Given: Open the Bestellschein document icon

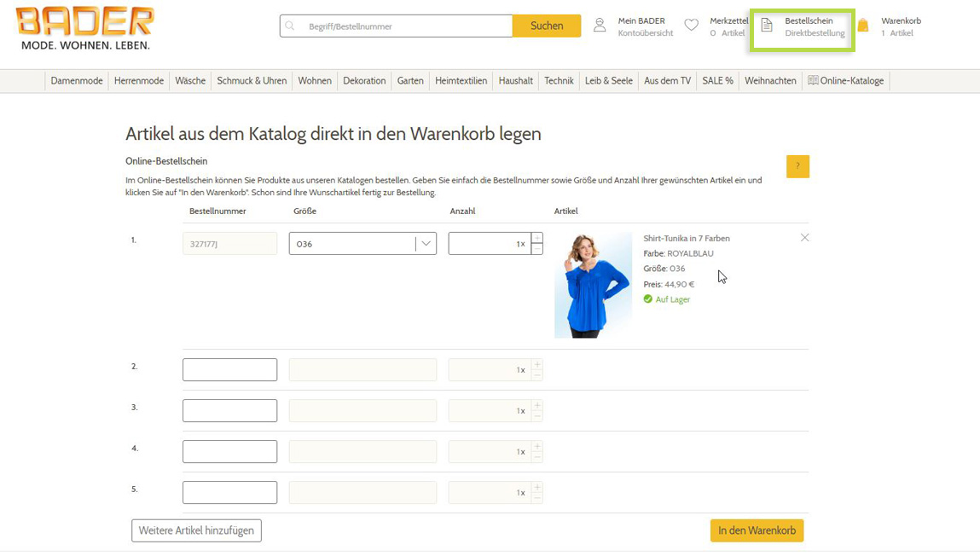Looking at the screenshot, I should pos(767,26).
